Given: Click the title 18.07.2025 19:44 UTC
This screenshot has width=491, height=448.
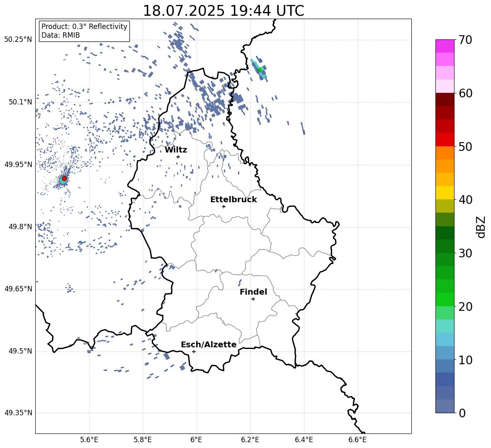Looking at the screenshot, I should click(x=223, y=11).
